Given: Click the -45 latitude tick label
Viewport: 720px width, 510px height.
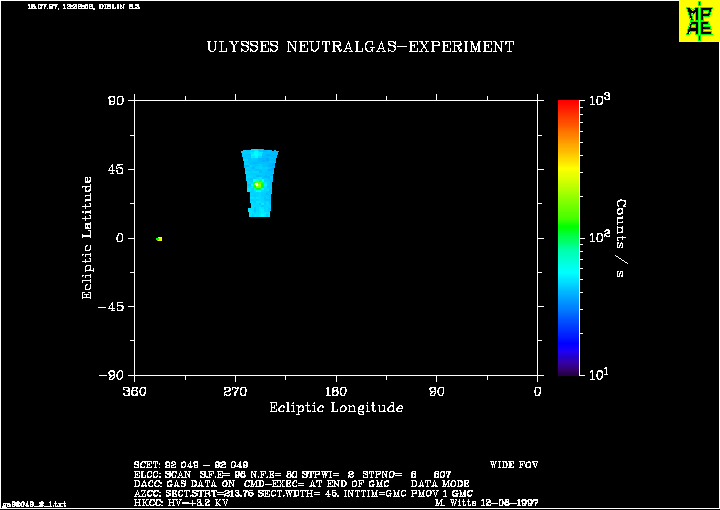Looking at the screenshot, I should click(x=113, y=307).
